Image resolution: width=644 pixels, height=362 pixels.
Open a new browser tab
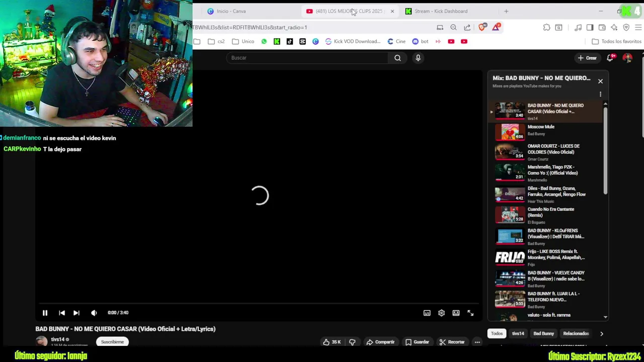[x=506, y=11]
